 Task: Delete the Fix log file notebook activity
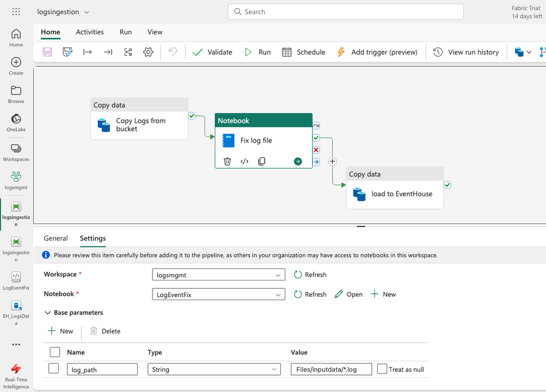[227, 161]
